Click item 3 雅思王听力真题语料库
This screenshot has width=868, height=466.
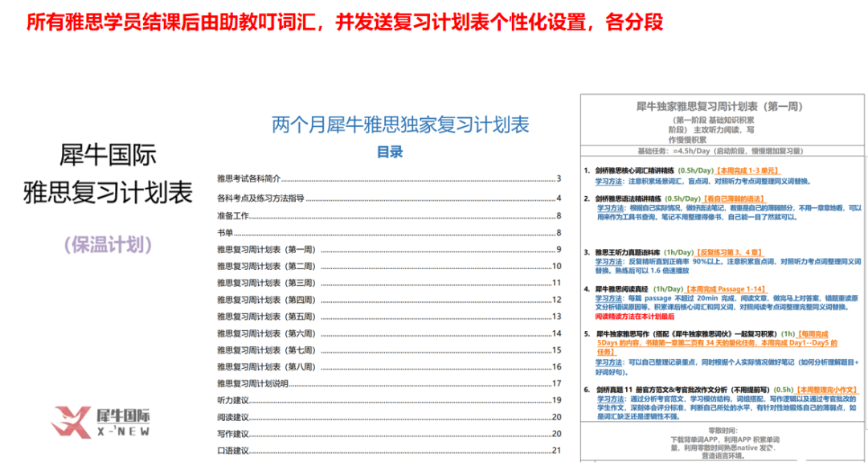(x=628, y=252)
